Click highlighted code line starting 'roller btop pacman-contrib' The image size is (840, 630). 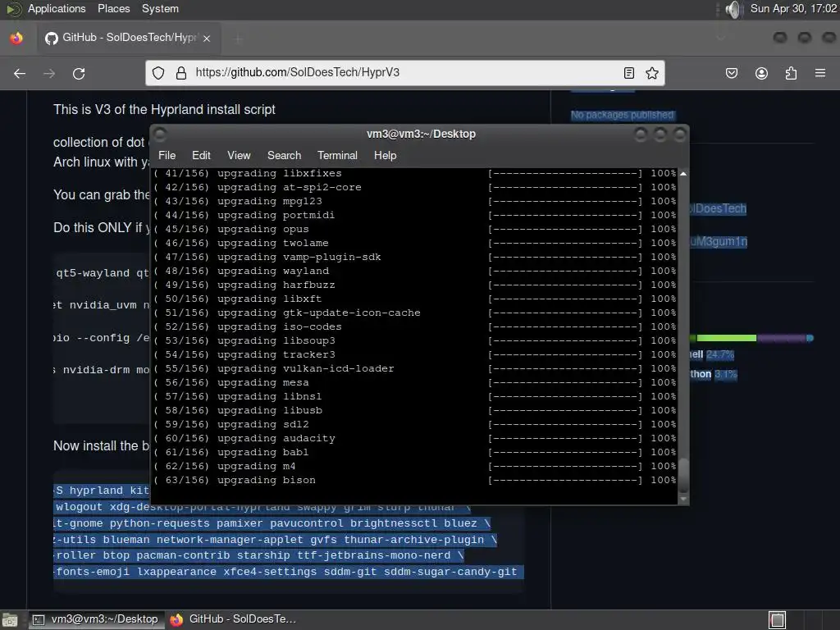click(x=258, y=555)
